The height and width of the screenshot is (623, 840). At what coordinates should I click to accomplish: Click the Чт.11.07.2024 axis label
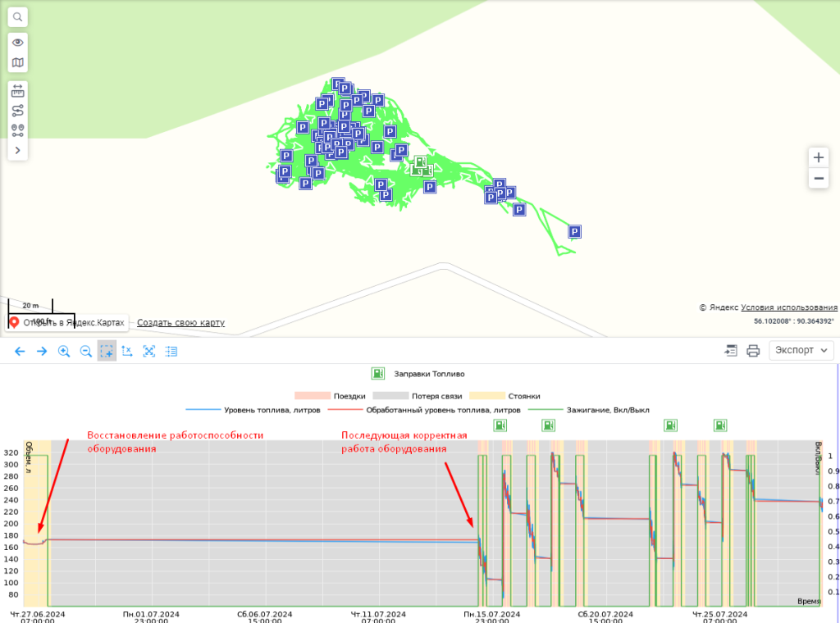pos(378,616)
